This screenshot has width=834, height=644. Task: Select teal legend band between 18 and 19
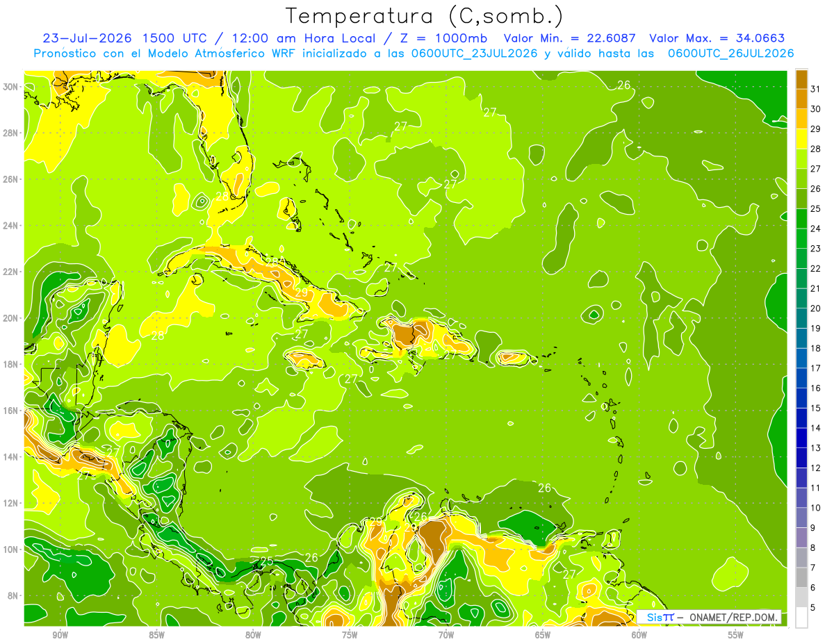[801, 338]
